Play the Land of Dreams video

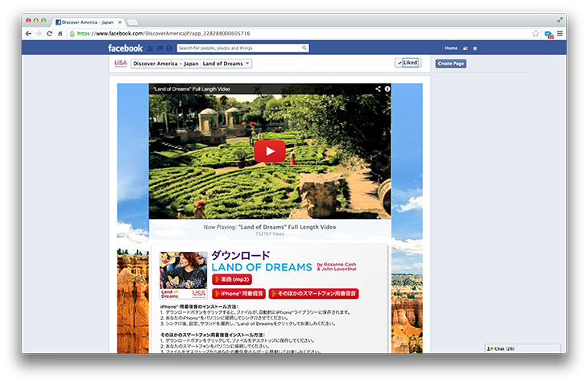click(270, 150)
